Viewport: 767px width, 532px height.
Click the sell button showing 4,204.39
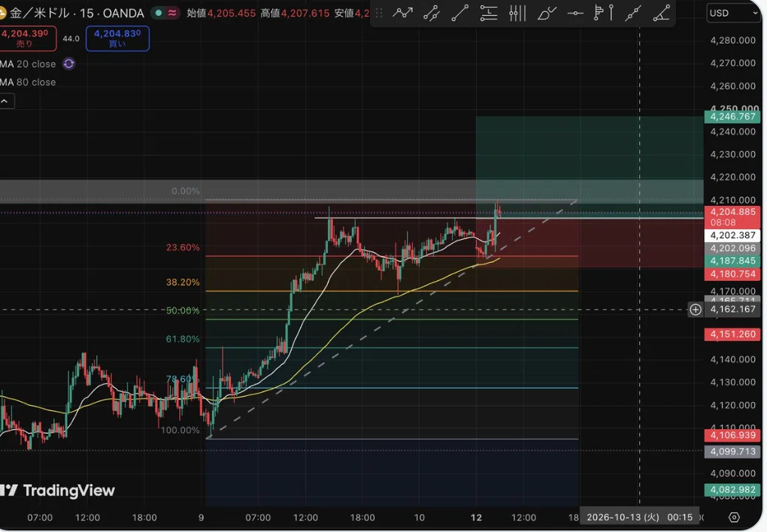[27, 38]
